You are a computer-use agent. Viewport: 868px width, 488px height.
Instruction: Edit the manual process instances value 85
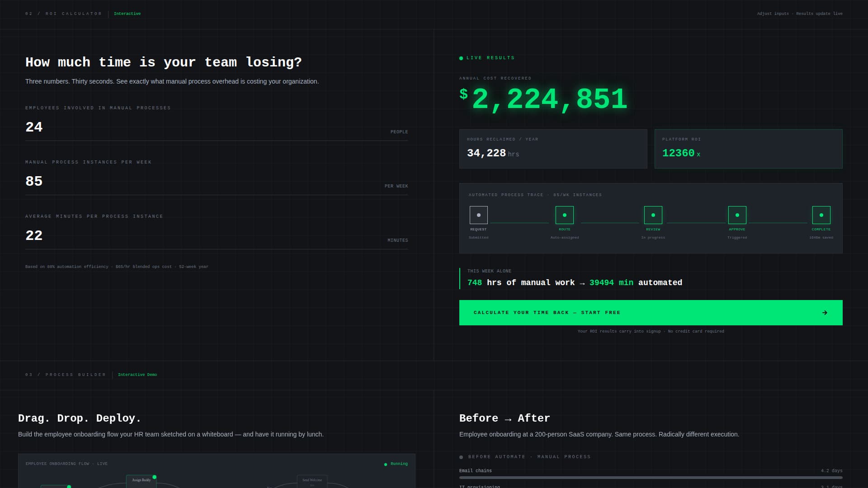tap(34, 181)
